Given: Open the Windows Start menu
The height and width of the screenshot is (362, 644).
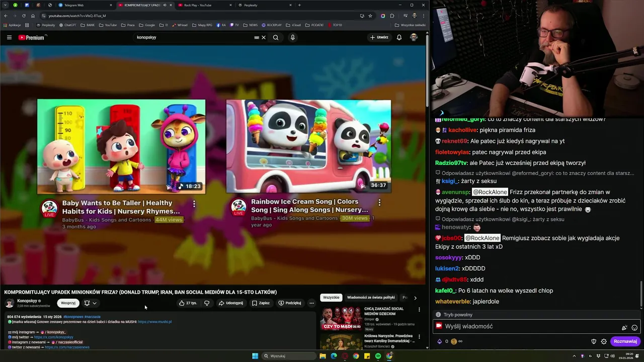Looking at the screenshot, I should (x=255, y=356).
